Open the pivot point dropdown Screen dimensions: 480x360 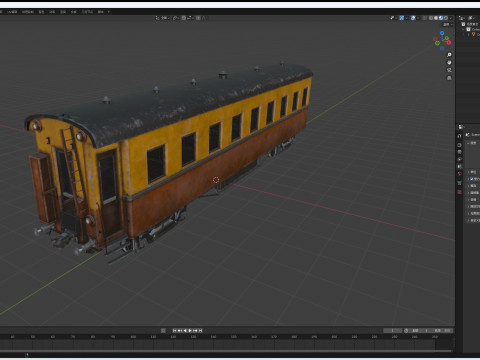click(176, 18)
